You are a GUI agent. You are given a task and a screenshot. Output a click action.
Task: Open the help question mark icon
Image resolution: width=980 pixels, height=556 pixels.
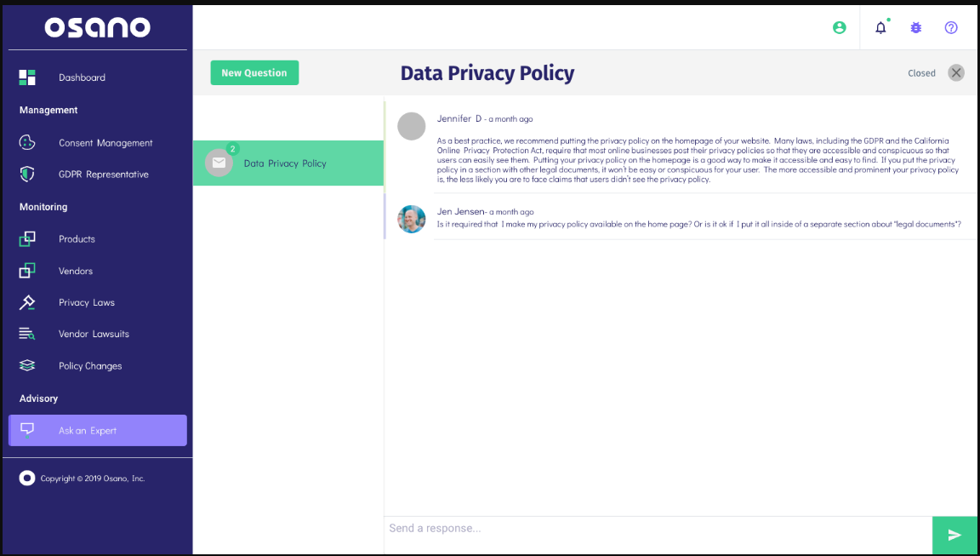[951, 27]
